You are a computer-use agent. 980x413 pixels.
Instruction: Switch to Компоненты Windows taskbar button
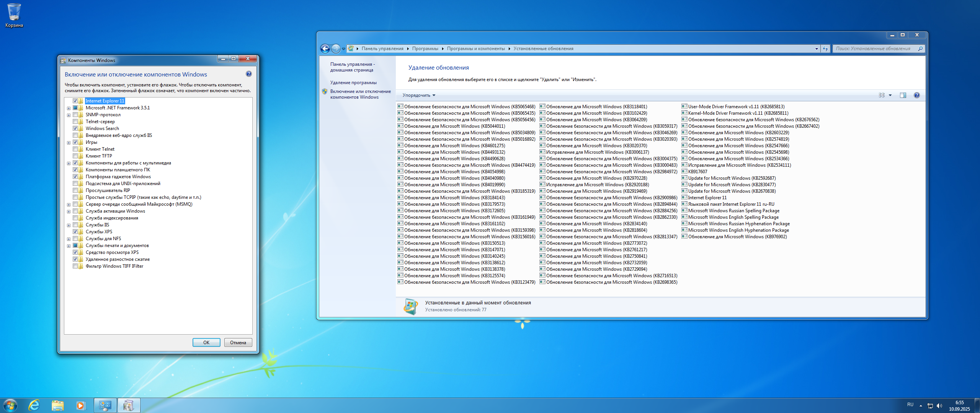[x=129, y=405]
